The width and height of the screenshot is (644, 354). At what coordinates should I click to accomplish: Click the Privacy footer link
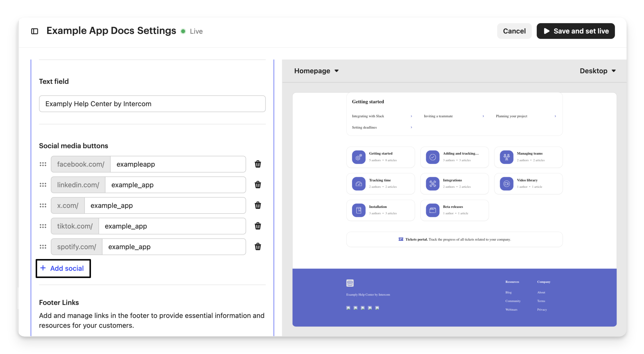(542, 310)
